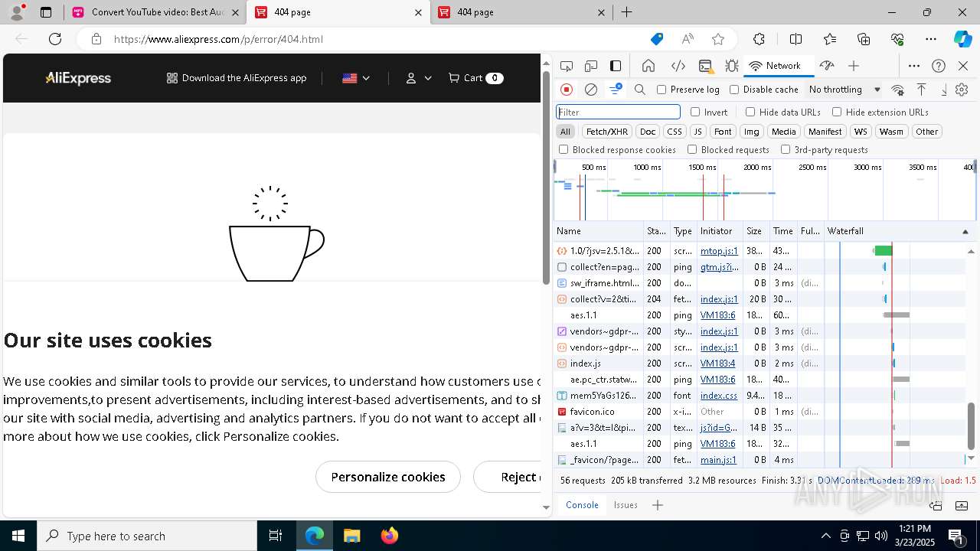Open browser Extensions puzzle icon
The height and width of the screenshot is (551, 980).
(759, 39)
